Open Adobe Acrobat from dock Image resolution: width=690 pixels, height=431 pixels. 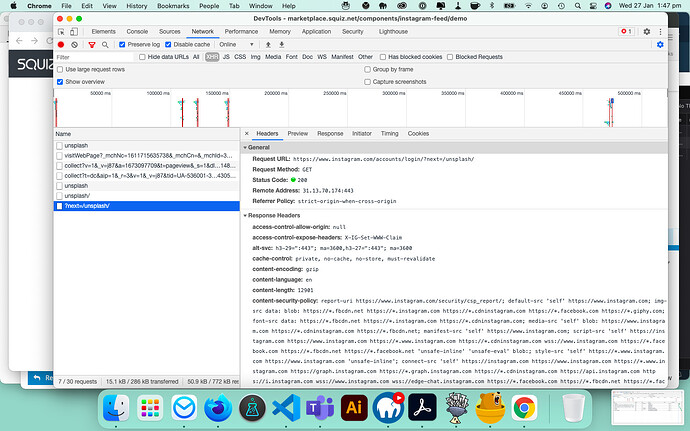[422, 408]
